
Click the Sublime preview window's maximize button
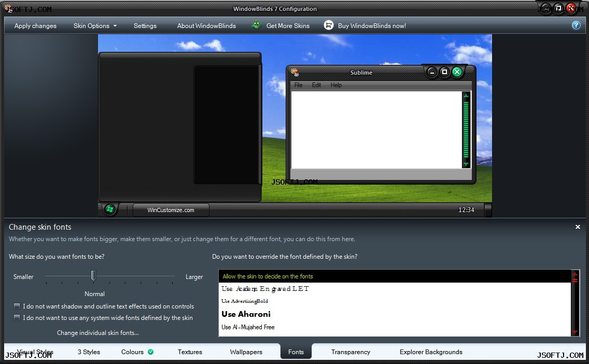444,72
